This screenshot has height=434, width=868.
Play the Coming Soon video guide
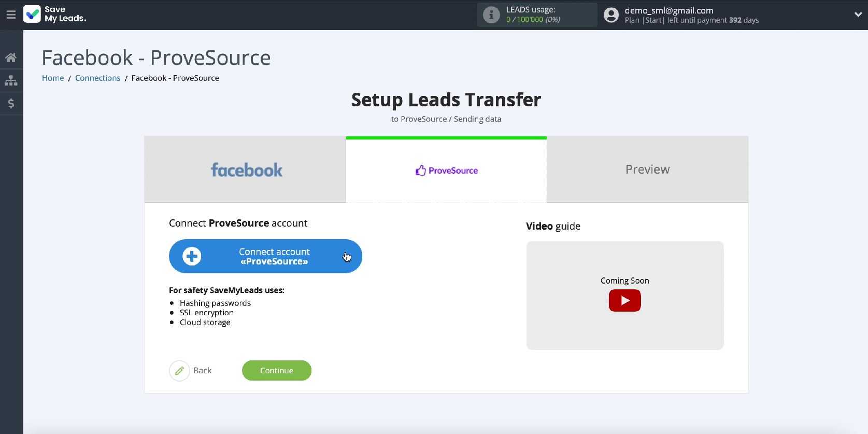point(624,301)
